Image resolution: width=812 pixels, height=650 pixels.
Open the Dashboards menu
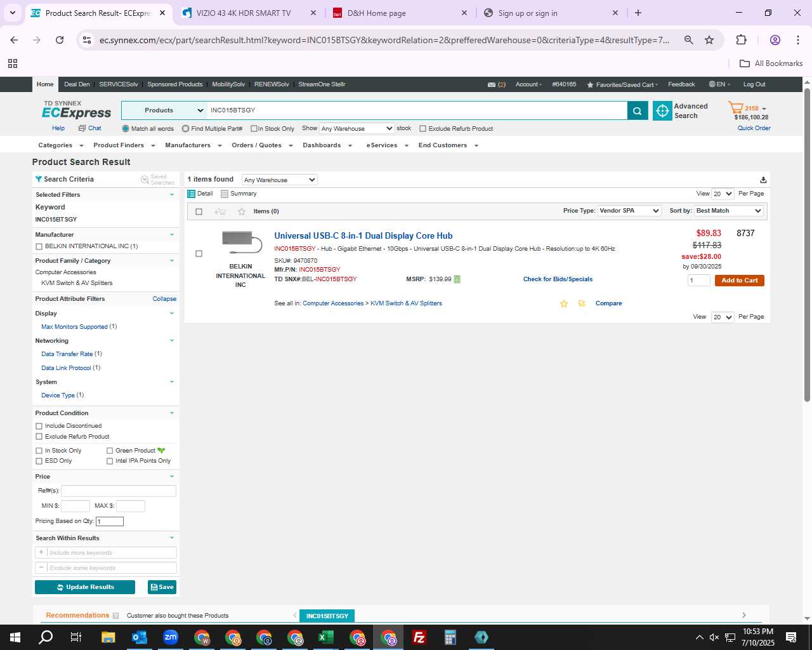327,145
